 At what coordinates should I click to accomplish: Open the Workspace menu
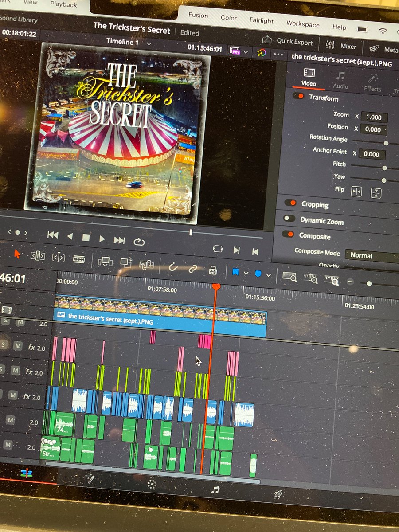click(303, 23)
